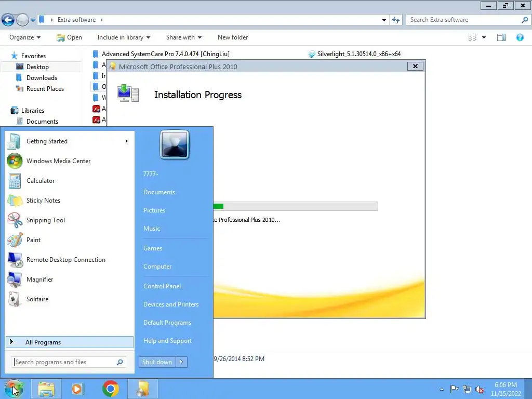The image size is (532, 399).
Task: Open Windows Media Player taskbar icon
Action: 77,389
